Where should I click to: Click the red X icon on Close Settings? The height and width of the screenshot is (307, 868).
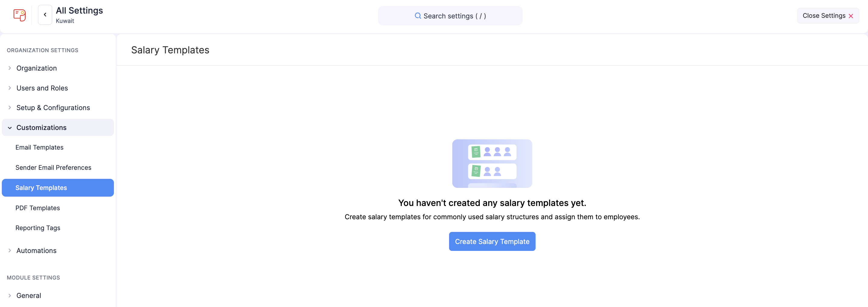click(851, 15)
